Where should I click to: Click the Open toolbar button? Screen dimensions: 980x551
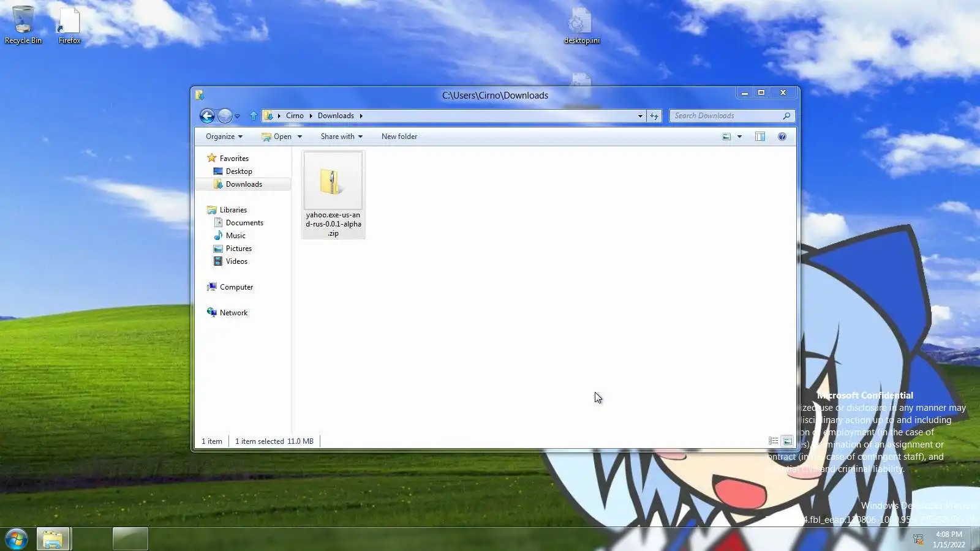pos(277,137)
